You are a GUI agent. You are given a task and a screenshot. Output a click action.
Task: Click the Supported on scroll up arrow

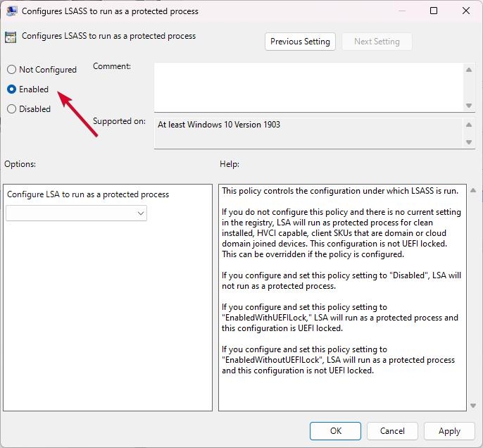pyautogui.click(x=469, y=125)
